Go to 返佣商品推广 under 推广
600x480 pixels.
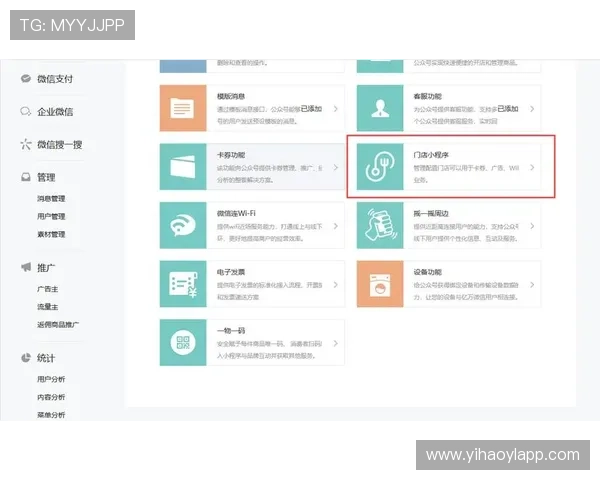click(x=58, y=325)
